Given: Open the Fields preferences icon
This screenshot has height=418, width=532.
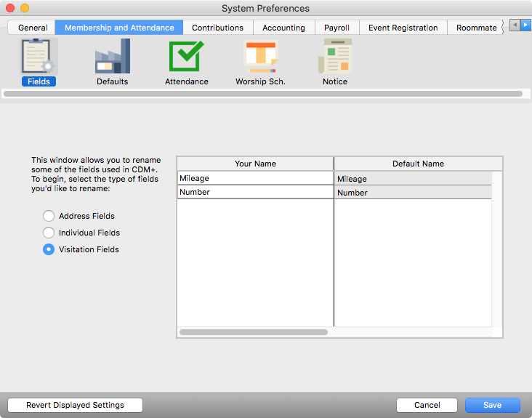Looking at the screenshot, I should tap(39, 58).
